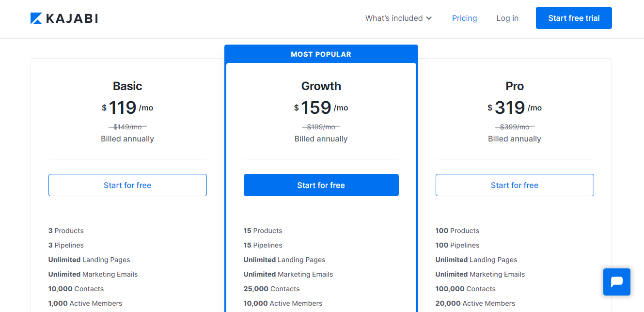Click the Basic plan heading
The height and width of the screenshot is (312, 644).
pos(127,86)
